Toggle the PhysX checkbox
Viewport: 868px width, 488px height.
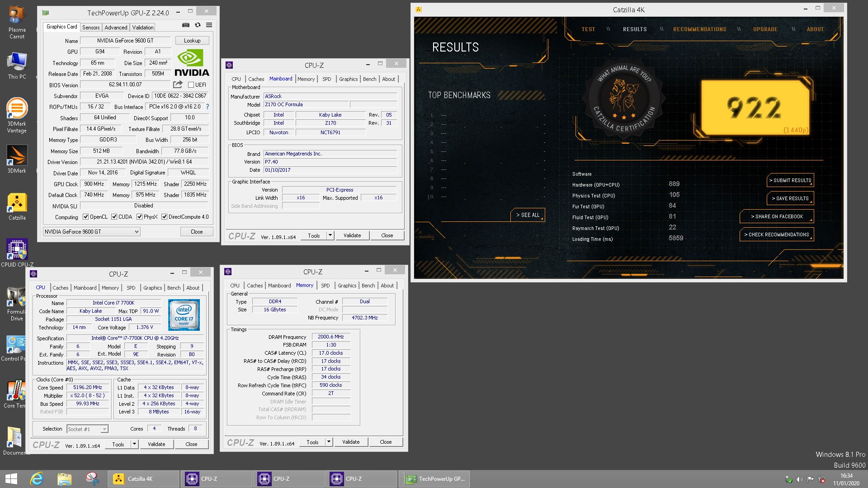(139, 217)
